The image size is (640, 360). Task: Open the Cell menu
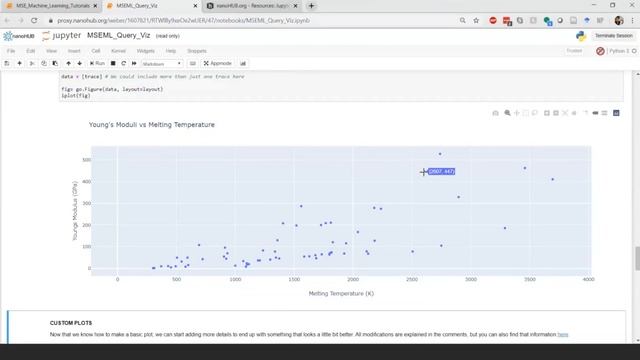96,51
